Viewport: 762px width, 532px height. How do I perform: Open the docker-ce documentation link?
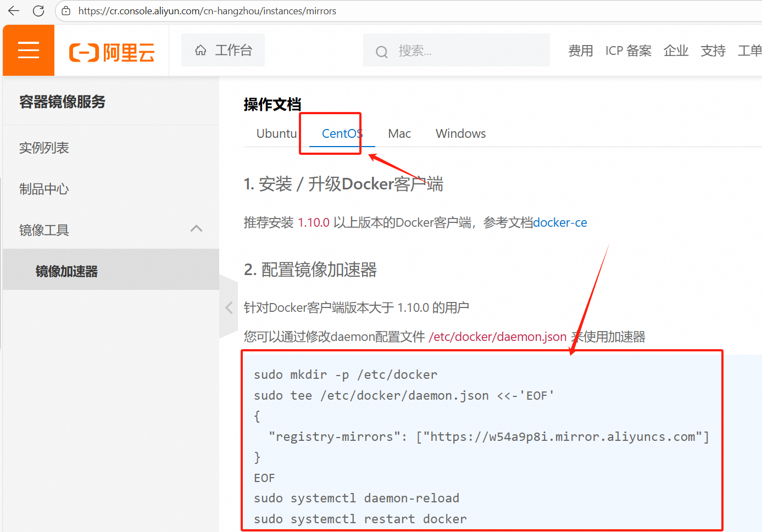click(560, 222)
